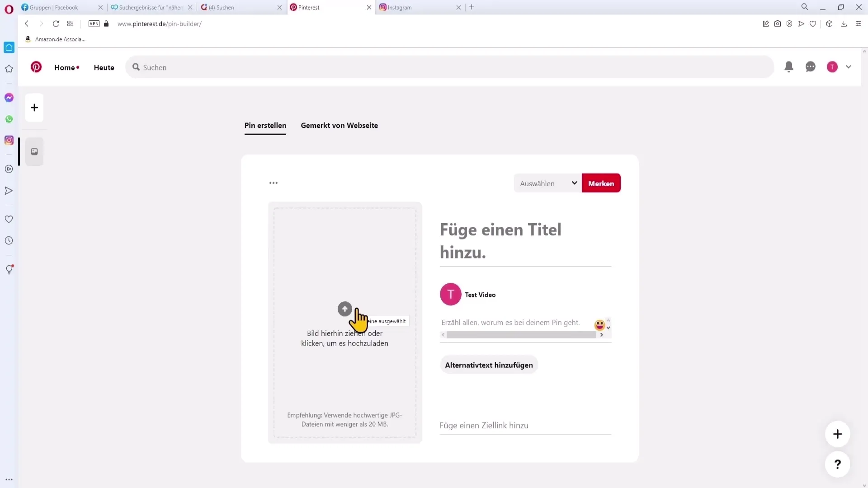The height and width of the screenshot is (488, 868).
Task: Click the snapshot camera icon in toolbar
Action: [778, 23]
